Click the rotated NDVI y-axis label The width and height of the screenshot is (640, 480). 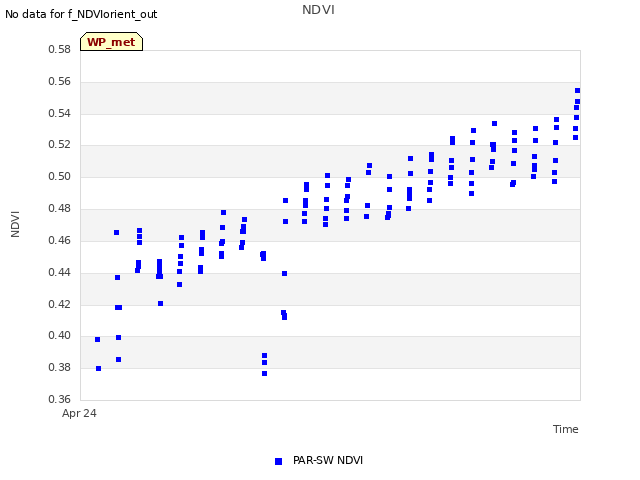15,224
